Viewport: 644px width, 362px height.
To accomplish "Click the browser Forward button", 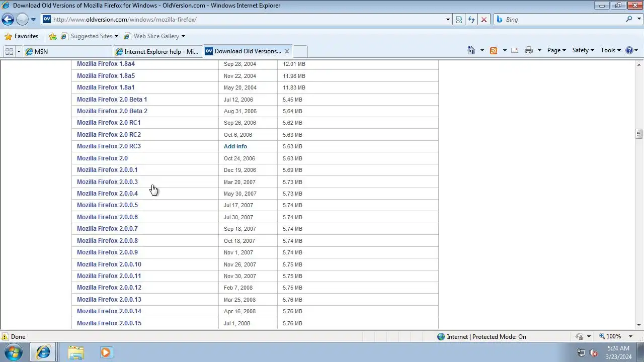I will pyautogui.click(x=22, y=20).
